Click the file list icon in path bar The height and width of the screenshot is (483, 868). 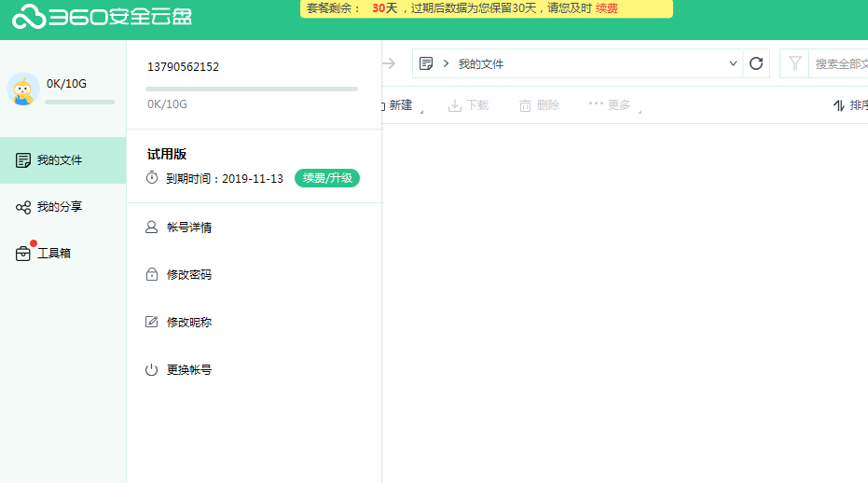(x=426, y=63)
